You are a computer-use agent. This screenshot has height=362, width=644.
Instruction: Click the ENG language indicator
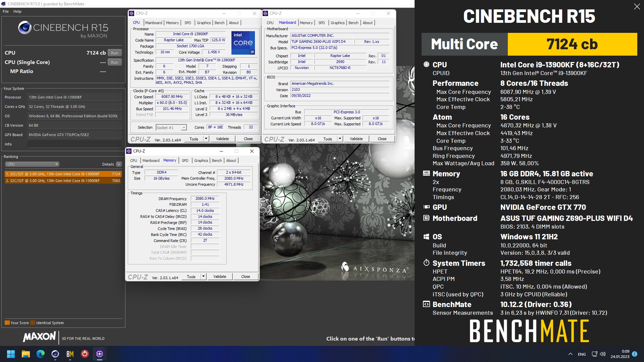point(582,354)
